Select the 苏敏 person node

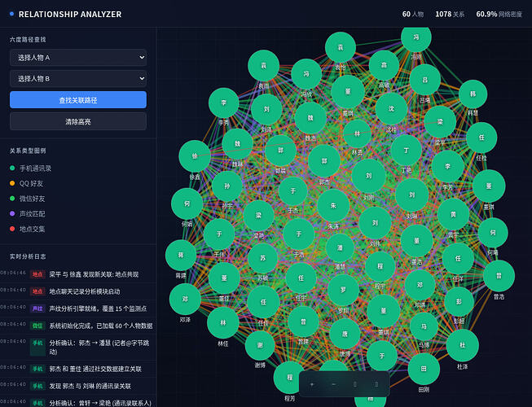262,258
